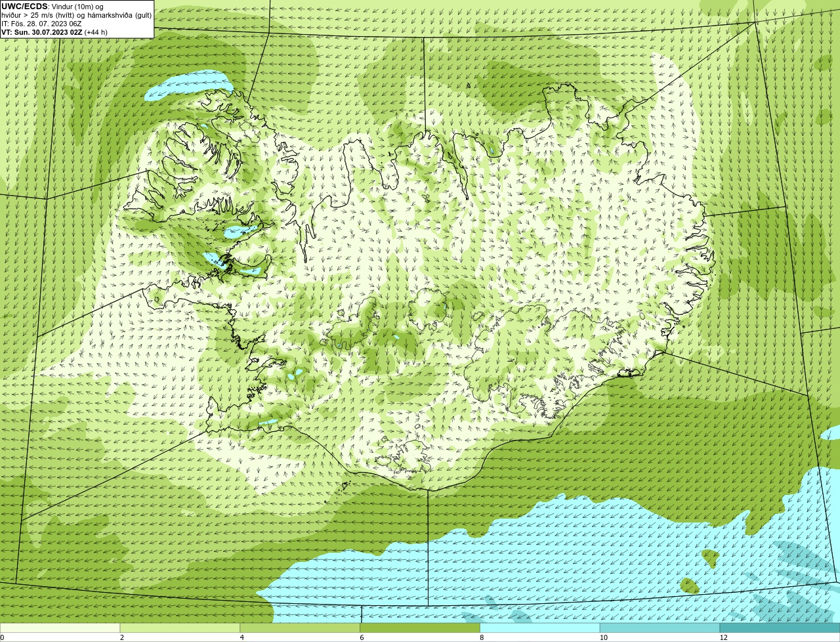Click the 8–10 m/s light cyan legend swatch
Image resolution: width=840 pixels, height=642 pixels.
[x=540, y=628]
